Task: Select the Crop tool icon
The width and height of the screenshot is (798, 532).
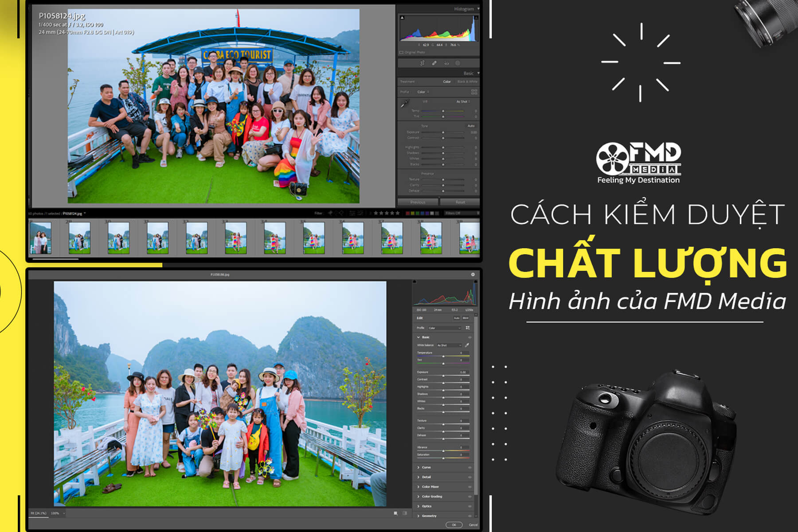Action: pyautogui.click(x=422, y=63)
